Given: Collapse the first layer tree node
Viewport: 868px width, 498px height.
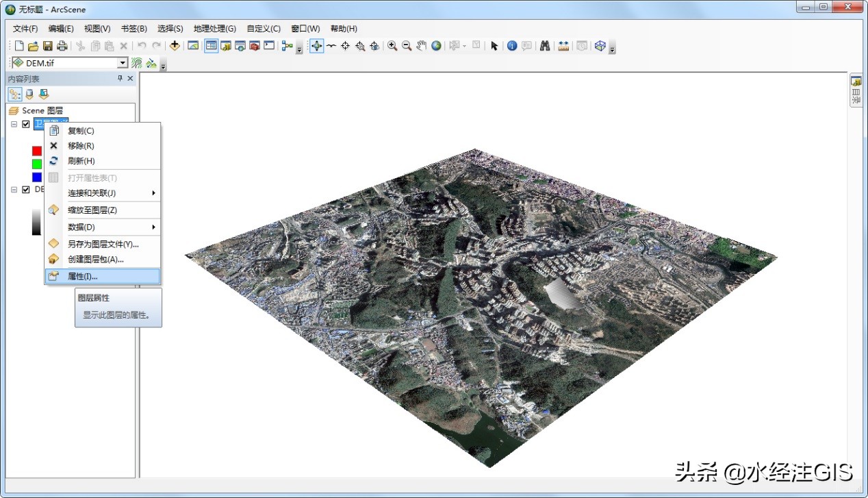Looking at the screenshot, I should [14, 125].
